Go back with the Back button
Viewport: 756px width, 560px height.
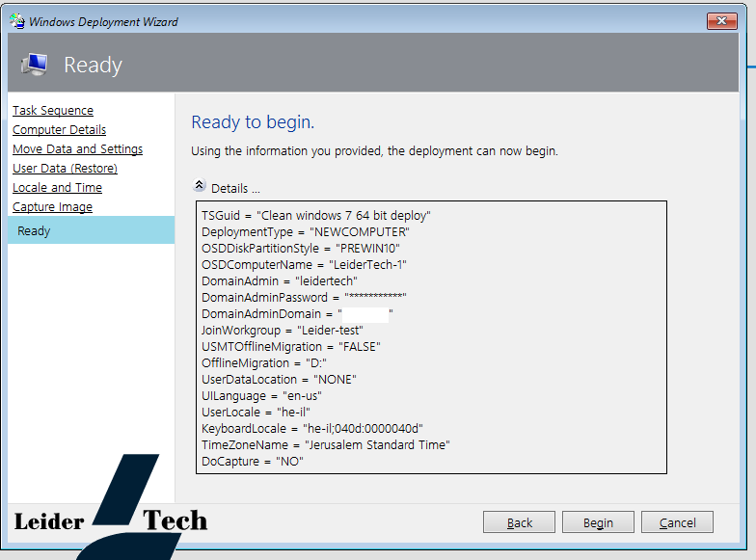519,522
